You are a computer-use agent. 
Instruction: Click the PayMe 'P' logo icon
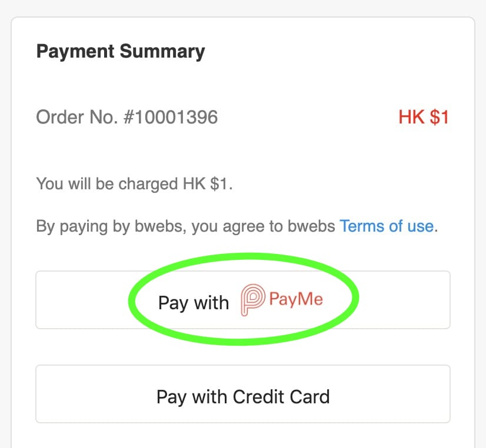pos(252,300)
